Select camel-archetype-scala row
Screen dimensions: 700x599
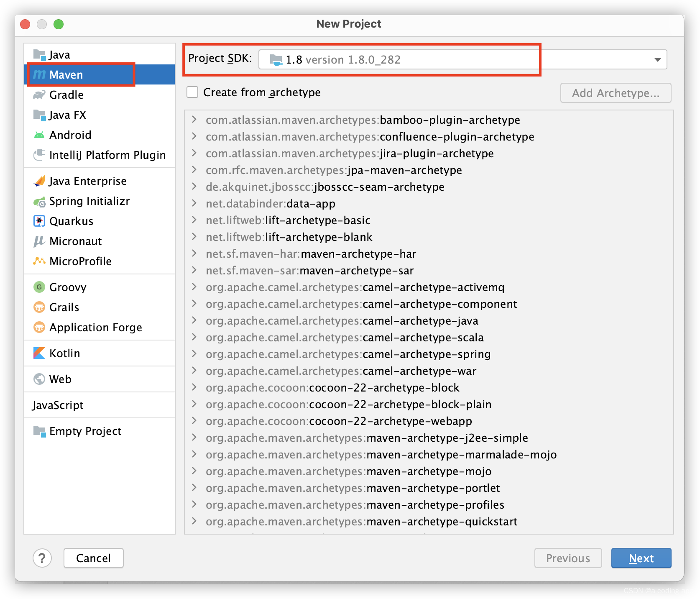click(429, 338)
